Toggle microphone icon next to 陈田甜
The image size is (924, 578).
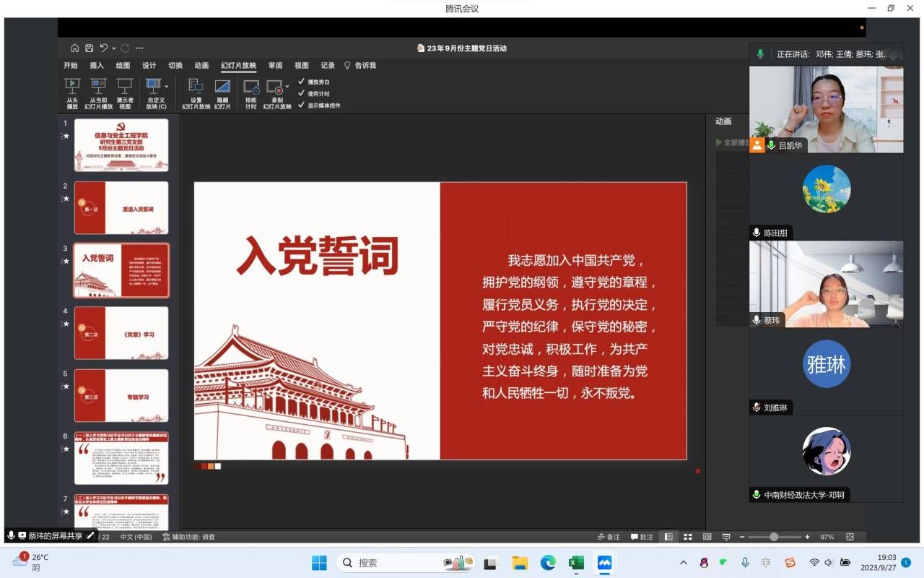(757, 233)
